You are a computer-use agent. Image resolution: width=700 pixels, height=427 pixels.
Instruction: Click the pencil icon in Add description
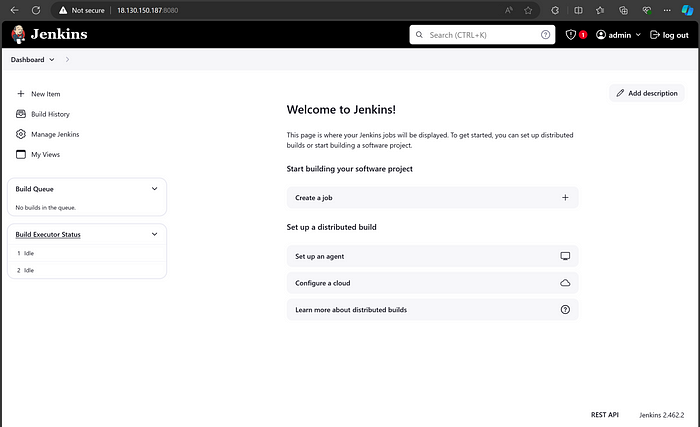(620, 93)
